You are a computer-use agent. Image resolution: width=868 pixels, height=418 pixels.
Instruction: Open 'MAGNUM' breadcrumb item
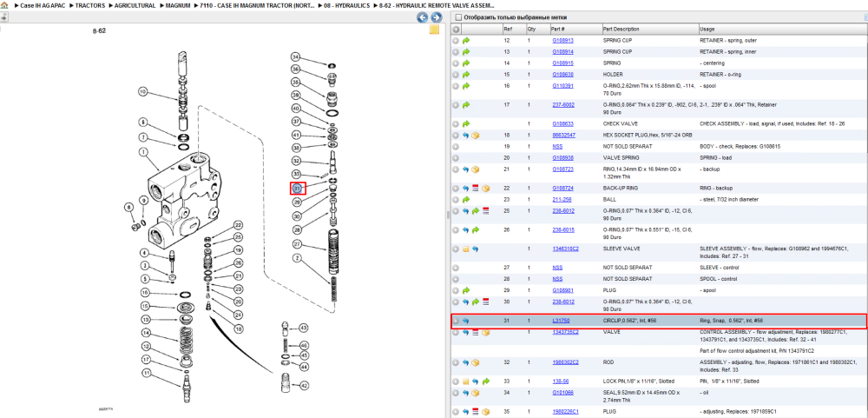pyautogui.click(x=178, y=5)
